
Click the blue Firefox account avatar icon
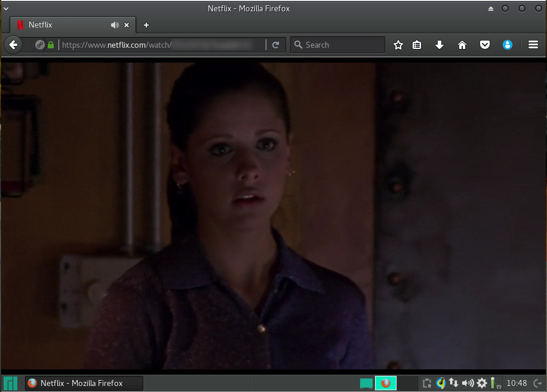click(508, 45)
